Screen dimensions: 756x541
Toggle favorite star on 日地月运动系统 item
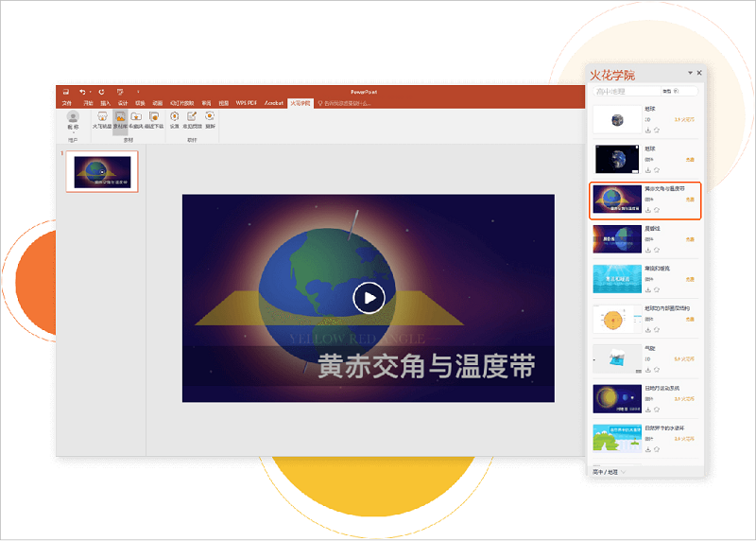pos(657,410)
